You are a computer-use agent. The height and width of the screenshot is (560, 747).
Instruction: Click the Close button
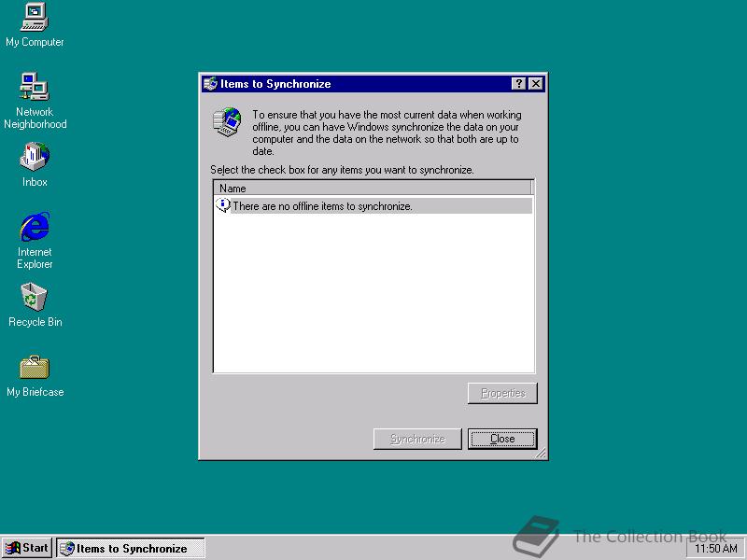coord(502,439)
